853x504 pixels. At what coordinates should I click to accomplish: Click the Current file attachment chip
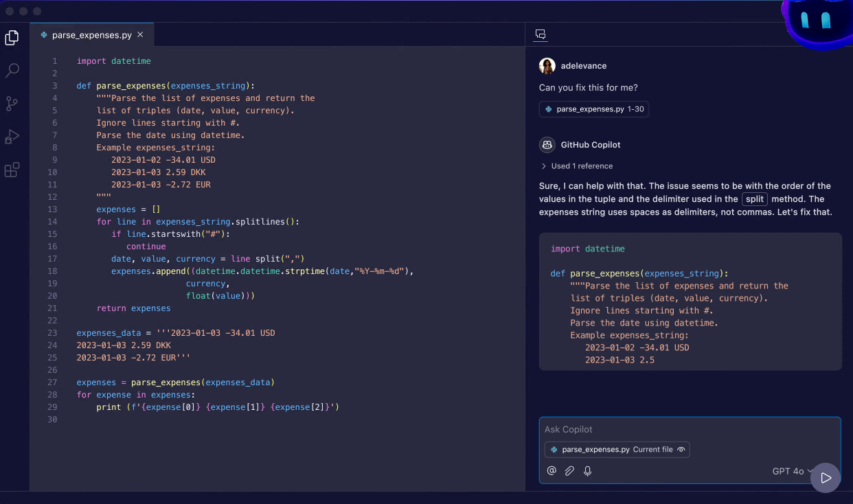[x=617, y=450]
